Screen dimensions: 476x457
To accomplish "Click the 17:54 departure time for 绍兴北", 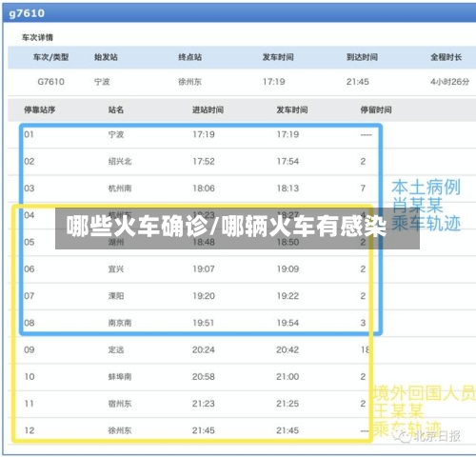I will point(288,162).
